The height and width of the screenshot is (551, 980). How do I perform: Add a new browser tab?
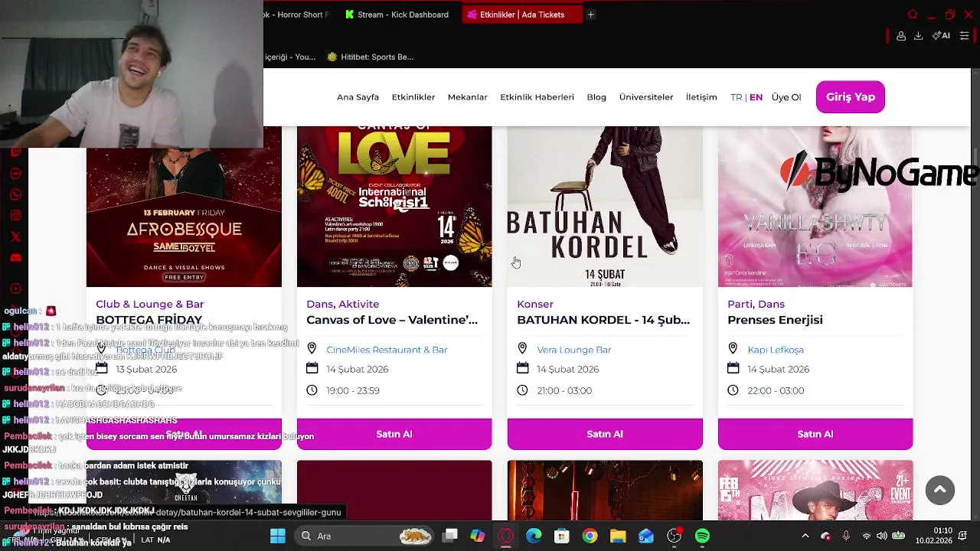590,15
